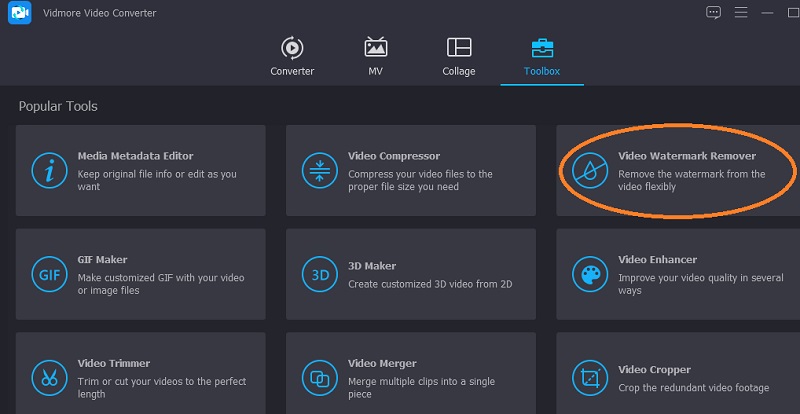The image size is (800, 414).
Task: Select the Toolbox tab
Action: click(542, 56)
